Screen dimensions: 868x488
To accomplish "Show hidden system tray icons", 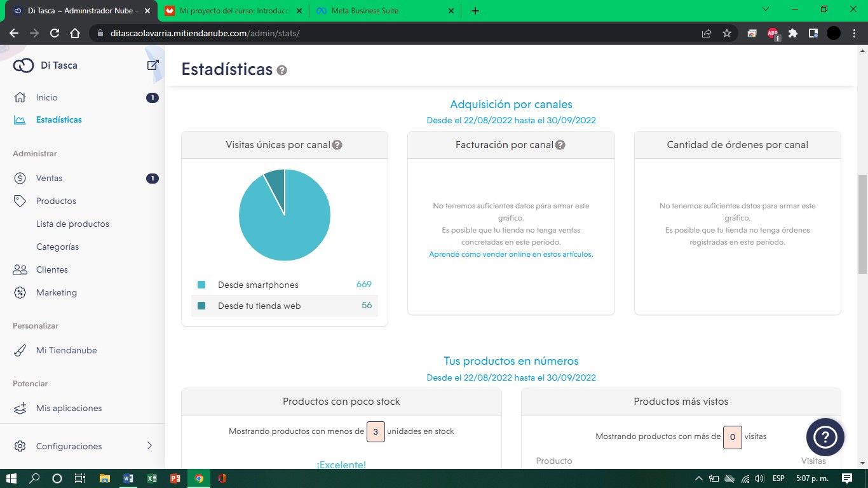I will point(699,478).
